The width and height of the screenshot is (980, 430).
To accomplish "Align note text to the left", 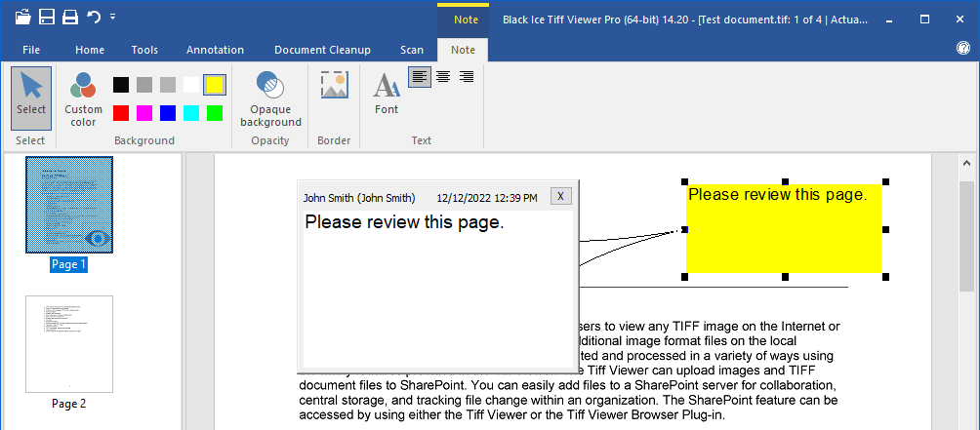I will point(419,77).
